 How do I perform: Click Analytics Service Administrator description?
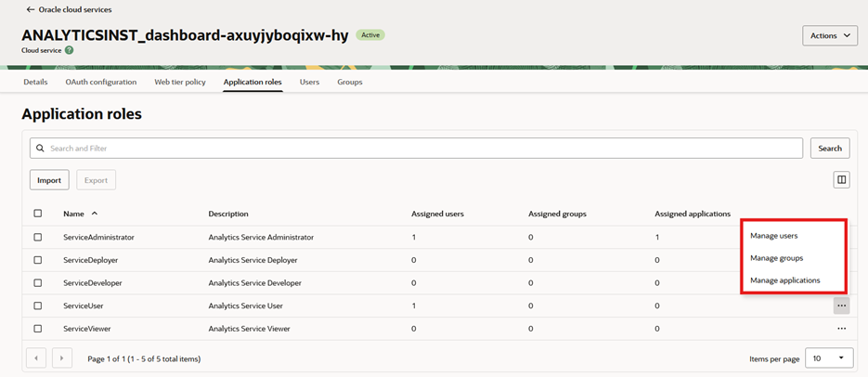click(x=261, y=237)
